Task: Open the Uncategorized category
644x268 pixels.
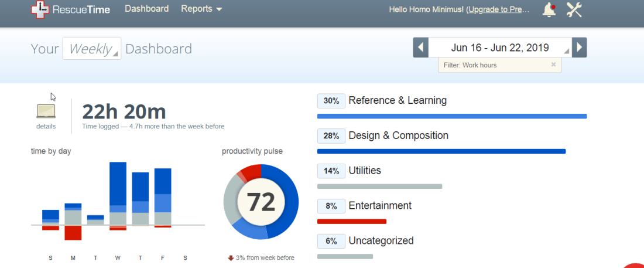Action: (381, 240)
